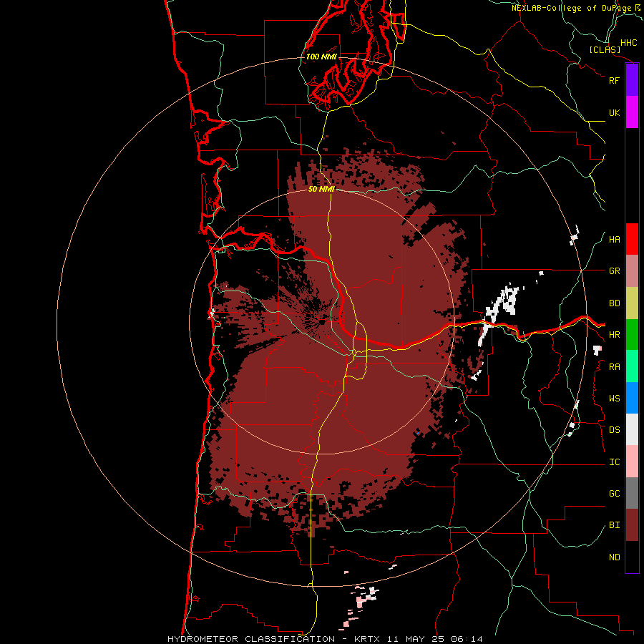Image resolution: width=644 pixels, height=644 pixels.
Task: Pick the HR green legend swatch
Action: point(632,335)
